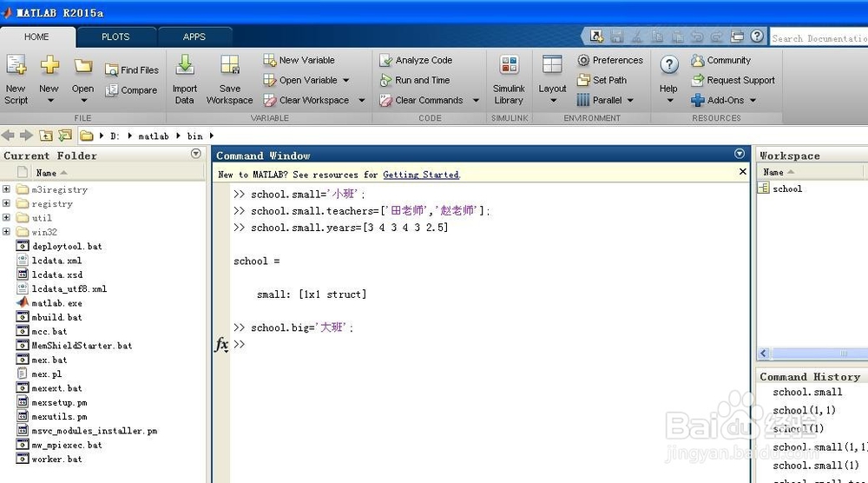Click Find Files
Image resolution: width=868 pixels, height=483 pixels.
(132, 69)
